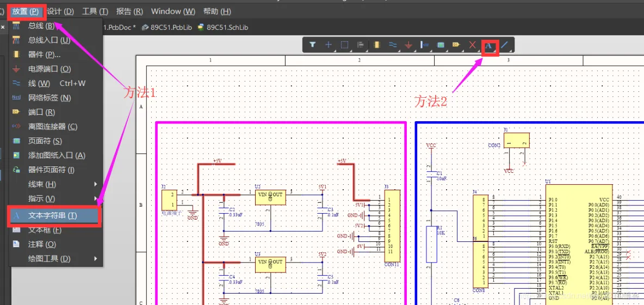Screen dimensions: 644x305
Task: Choose 端口 (R) menu entry
Action: coord(56,112)
